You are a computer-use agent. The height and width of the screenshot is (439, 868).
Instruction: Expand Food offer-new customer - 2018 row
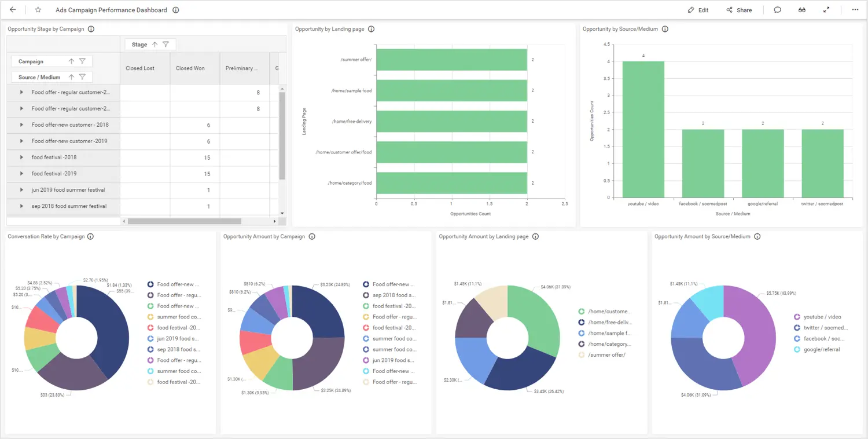point(21,125)
